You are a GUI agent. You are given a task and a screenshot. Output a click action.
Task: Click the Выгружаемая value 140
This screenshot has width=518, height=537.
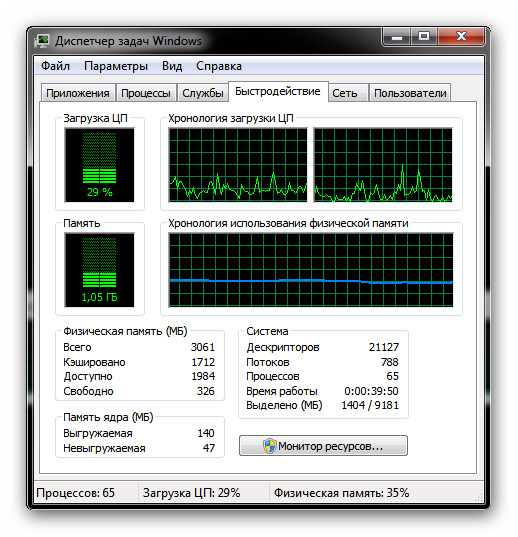click(x=206, y=433)
